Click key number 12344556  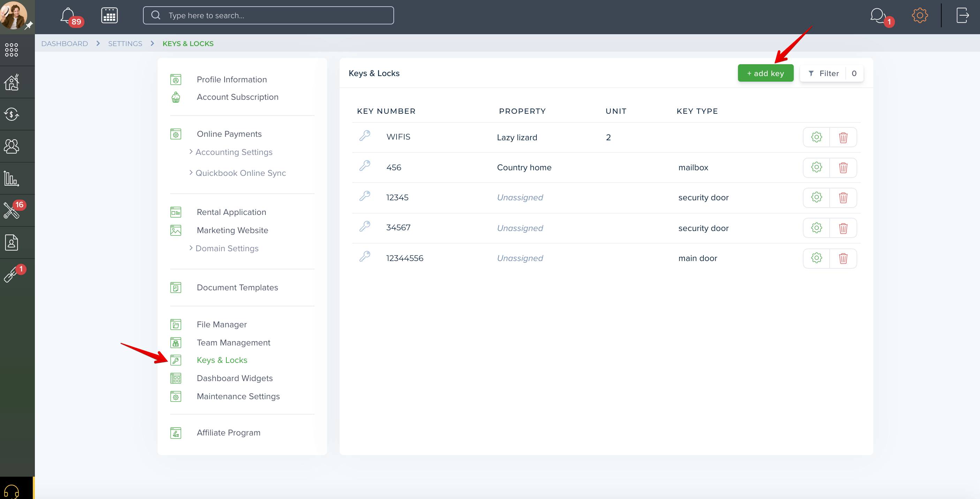(405, 258)
